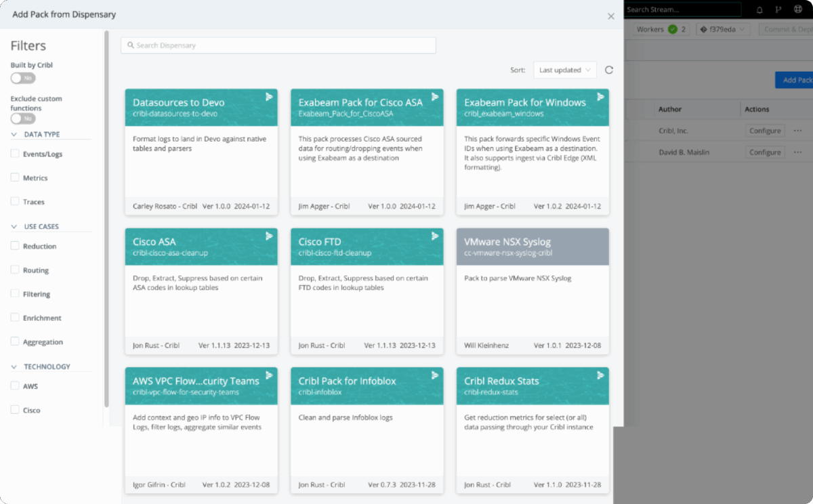Open the help lifebuoy icon in top bar
This screenshot has height=504, width=813.
[x=797, y=9]
